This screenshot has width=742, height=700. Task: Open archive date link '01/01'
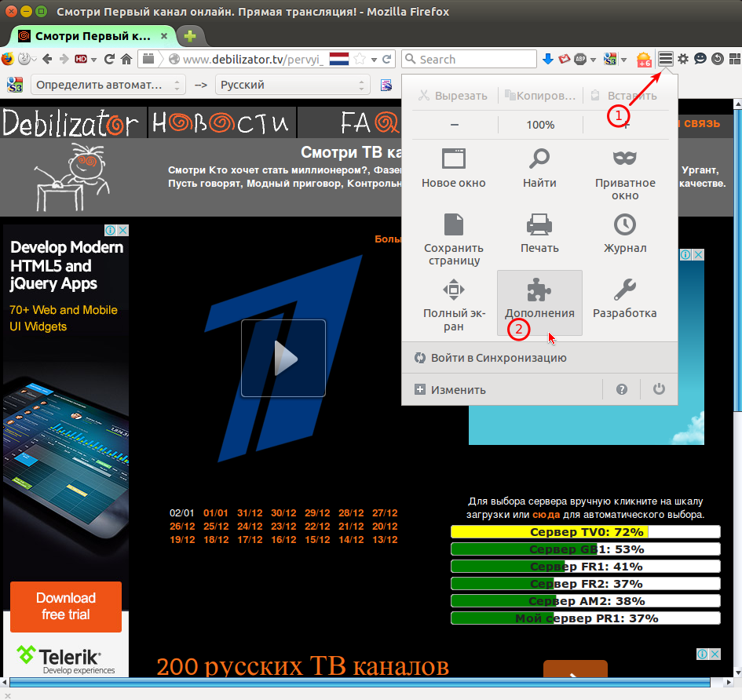pos(216,512)
